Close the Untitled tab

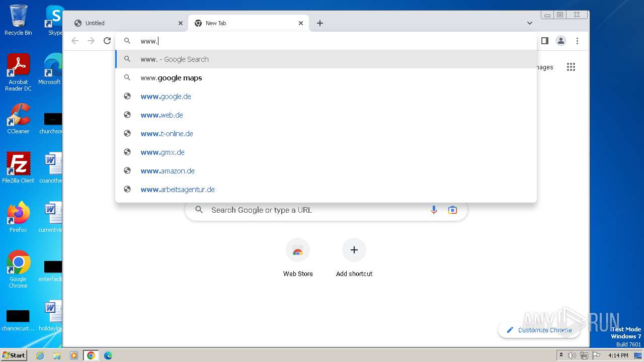click(x=181, y=23)
